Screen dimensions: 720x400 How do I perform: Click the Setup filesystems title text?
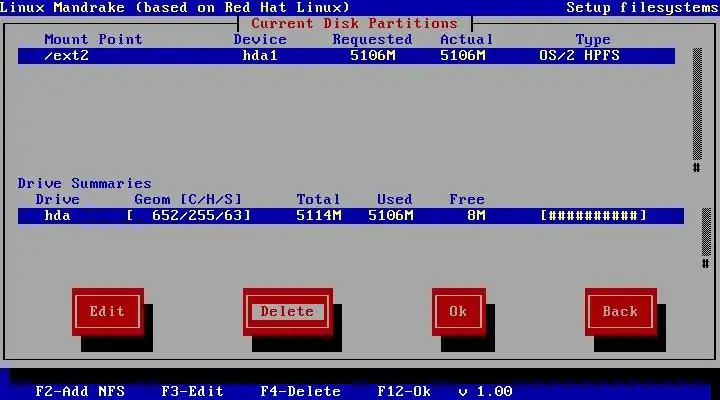point(642,8)
